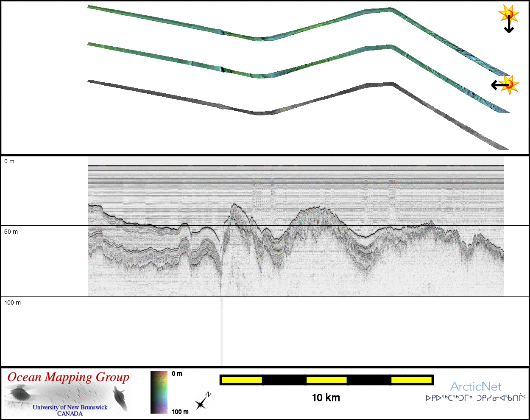Click the Ocean Mapping Group title
The image size is (530, 420).
[68, 377]
